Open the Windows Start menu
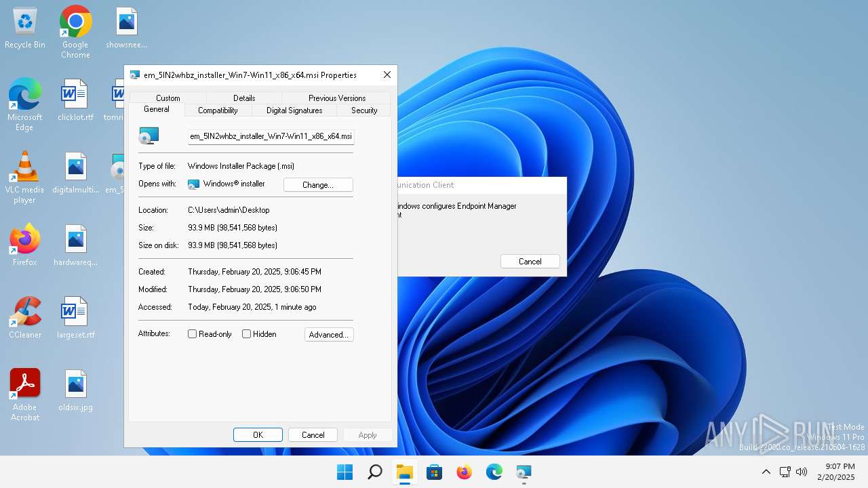This screenshot has width=868, height=488. [344, 472]
